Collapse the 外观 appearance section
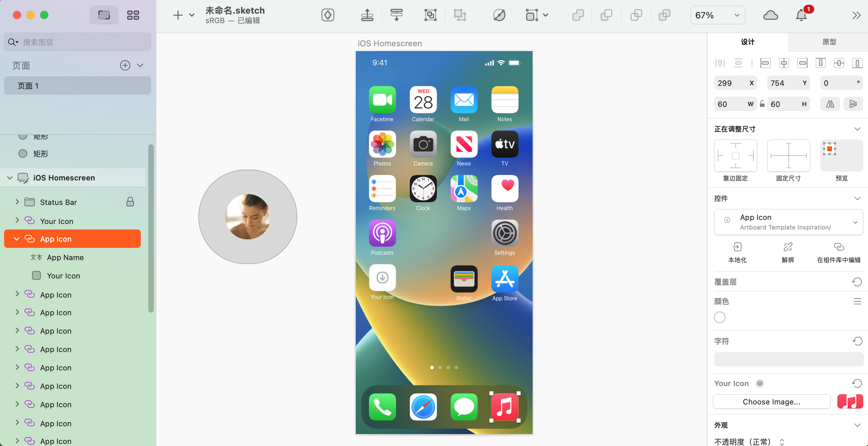Screen dimensions: 868x446 pos(857,425)
